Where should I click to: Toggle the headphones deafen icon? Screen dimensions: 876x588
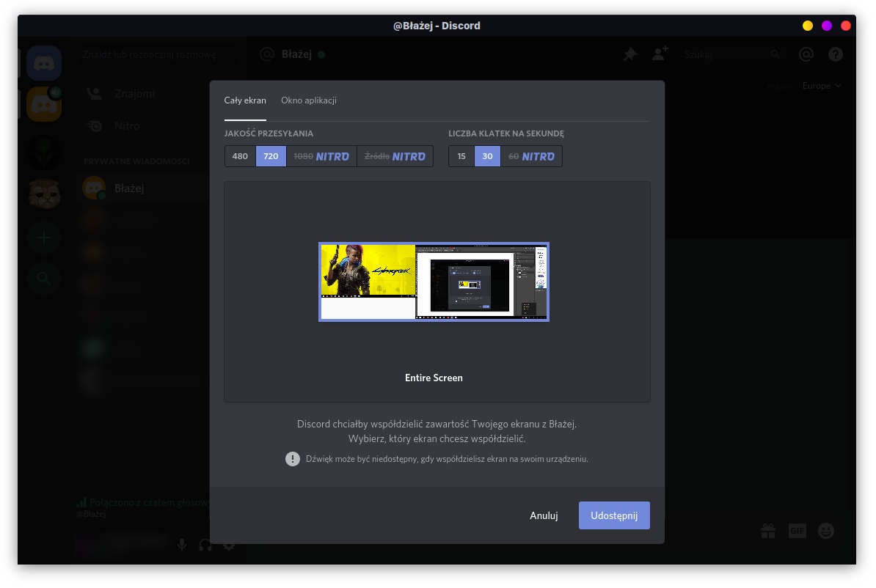click(x=205, y=545)
